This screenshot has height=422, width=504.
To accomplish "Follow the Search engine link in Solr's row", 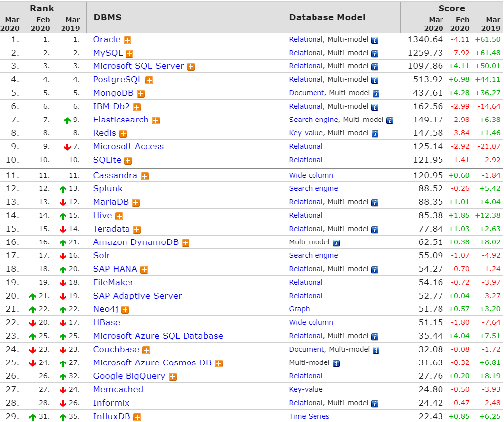I will [x=314, y=255].
